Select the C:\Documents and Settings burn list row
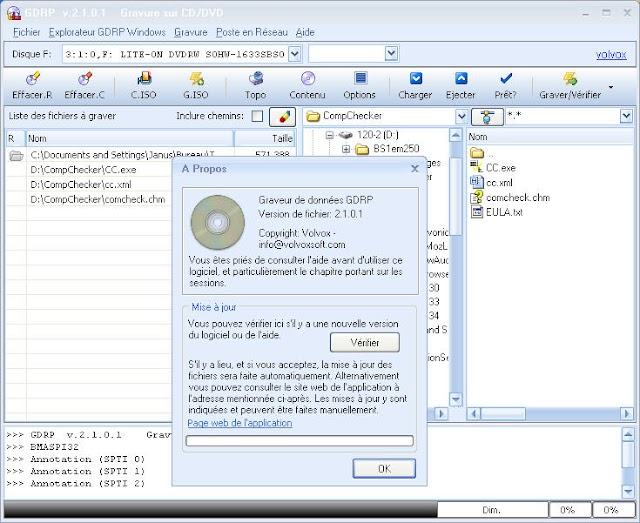640x523 pixels. pos(122,155)
